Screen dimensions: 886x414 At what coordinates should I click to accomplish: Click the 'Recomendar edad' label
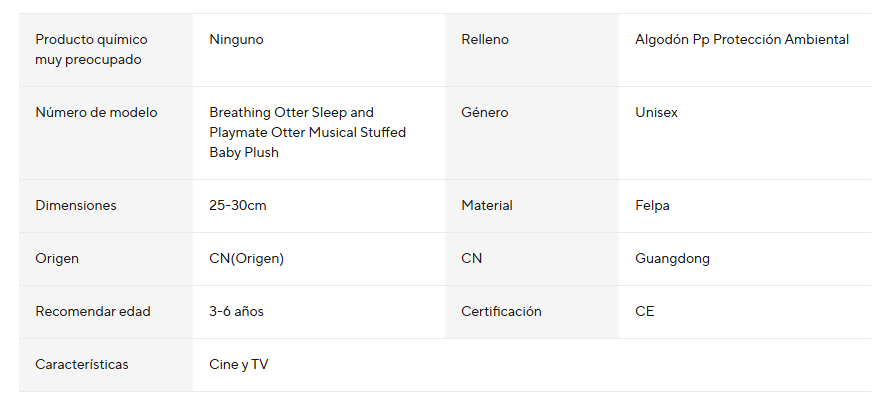pos(93,312)
